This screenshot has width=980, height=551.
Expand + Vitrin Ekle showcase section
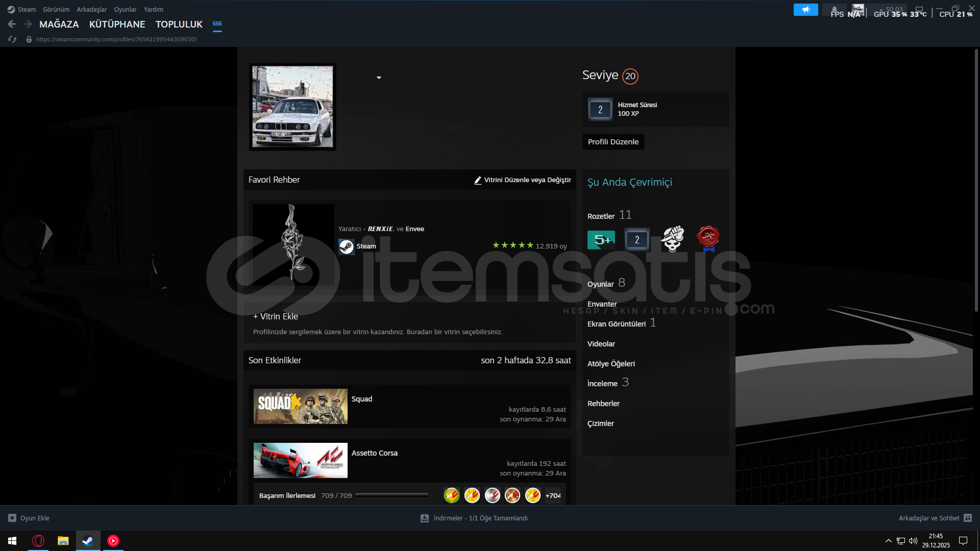click(x=276, y=316)
